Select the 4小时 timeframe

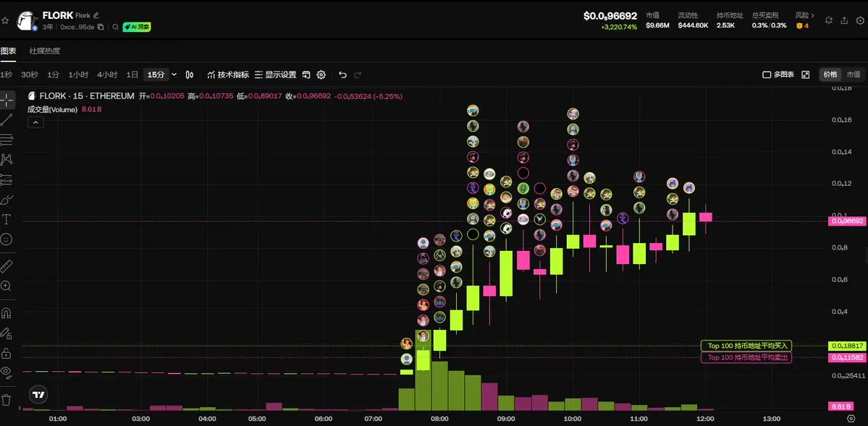(x=107, y=74)
